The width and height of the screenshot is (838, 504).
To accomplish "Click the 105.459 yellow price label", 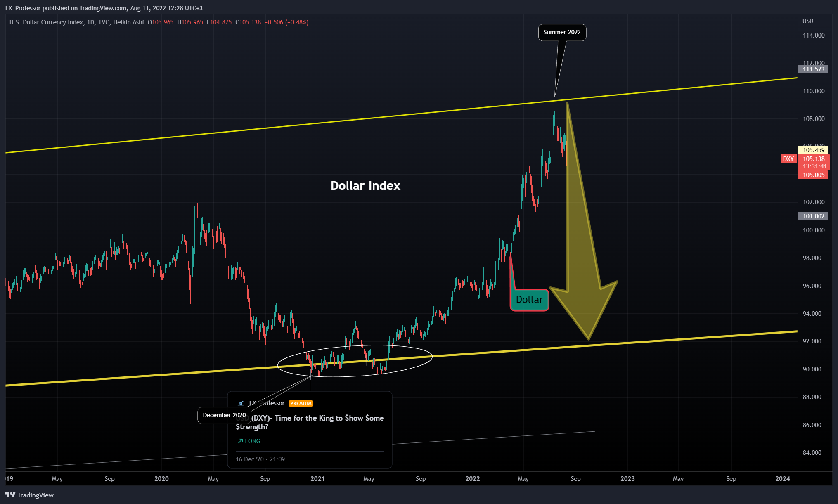I will (x=813, y=150).
